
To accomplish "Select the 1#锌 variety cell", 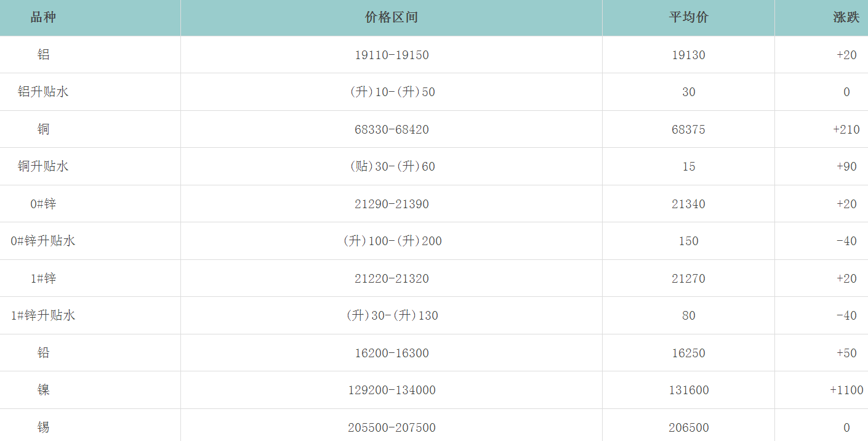I will 43,278.
